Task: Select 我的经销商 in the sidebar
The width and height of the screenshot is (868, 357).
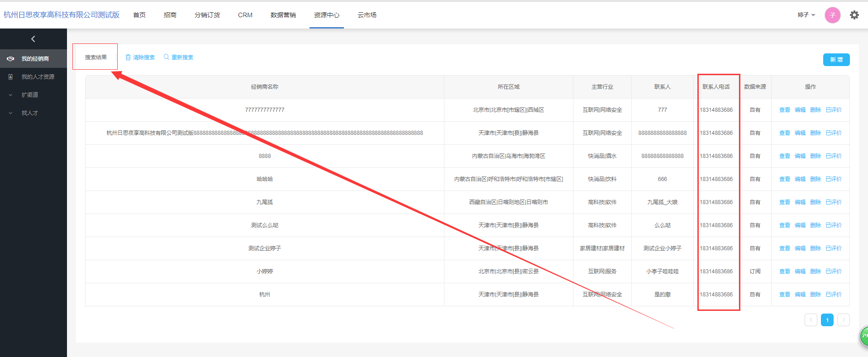Action: pyautogui.click(x=35, y=59)
